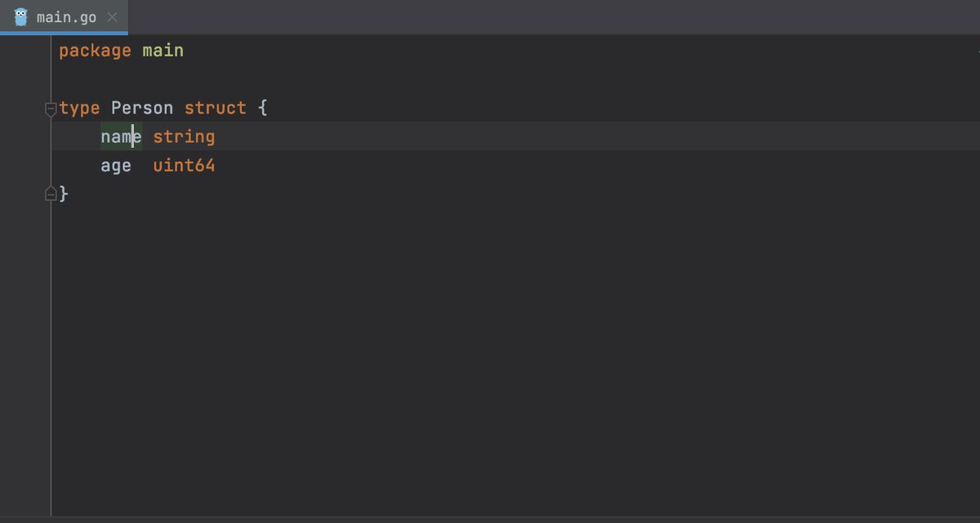980x523 pixels.
Task: Close the main.go editor tab
Action: click(112, 17)
